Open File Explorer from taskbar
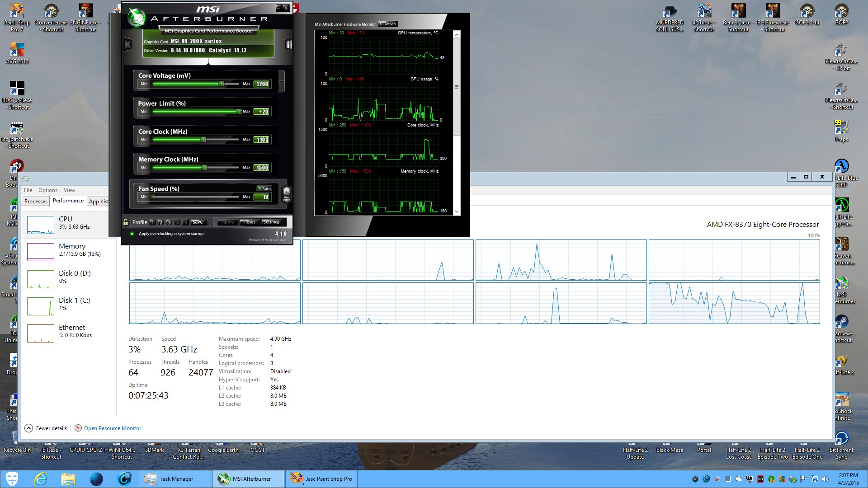 [x=68, y=479]
